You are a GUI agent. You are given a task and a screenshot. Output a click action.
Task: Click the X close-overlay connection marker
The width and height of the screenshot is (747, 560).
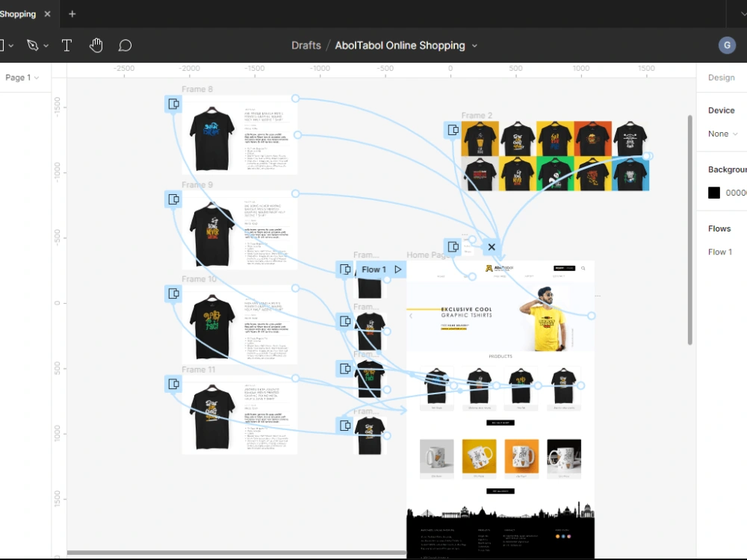coord(492,246)
